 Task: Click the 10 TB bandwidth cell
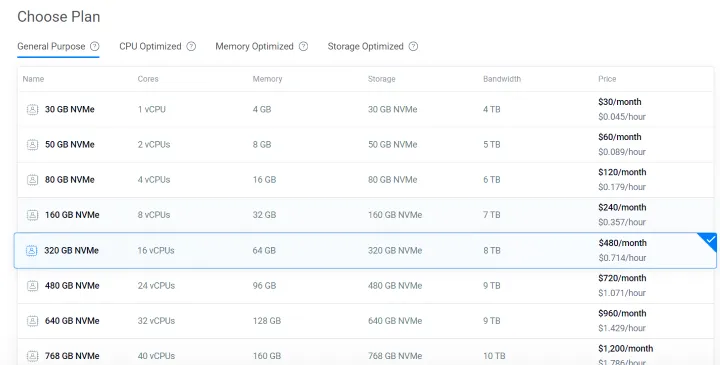pyautogui.click(x=494, y=356)
